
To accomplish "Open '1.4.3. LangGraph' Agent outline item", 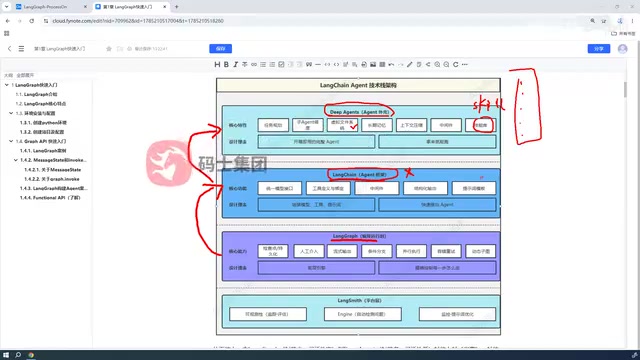I will pos(54,188).
